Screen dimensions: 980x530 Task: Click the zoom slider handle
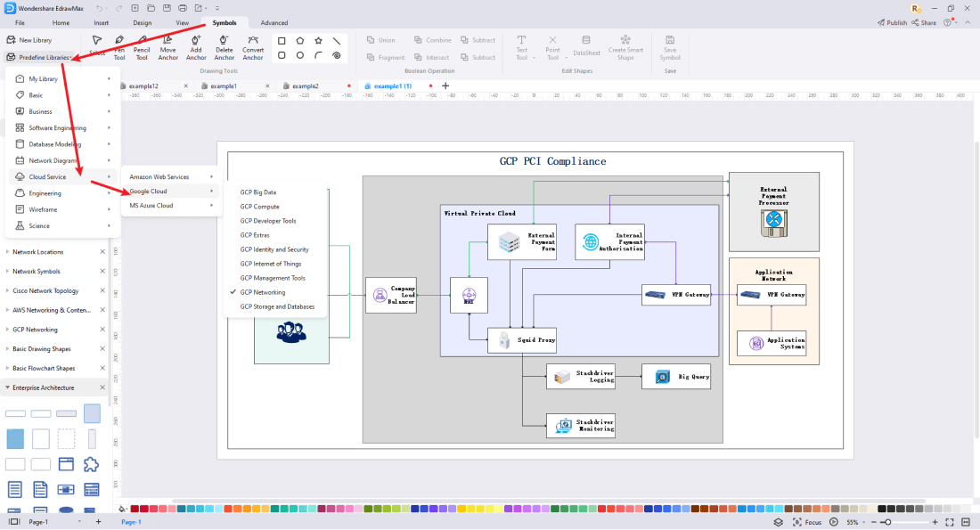click(x=888, y=522)
